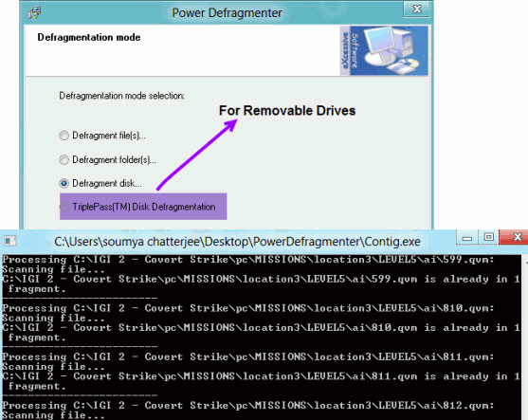Image resolution: width=528 pixels, height=420 pixels.
Task: Click the Defragmentation mode heading
Action: 89,37
